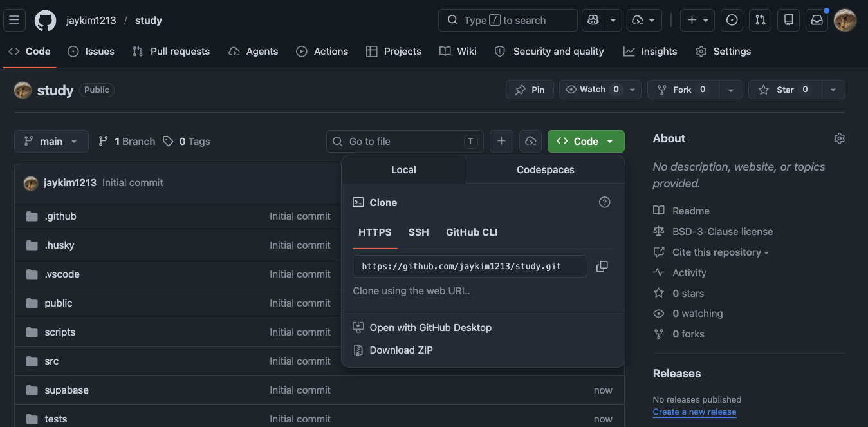The height and width of the screenshot is (427, 868).
Task: Open the user profile avatar menu
Action: [845, 21]
